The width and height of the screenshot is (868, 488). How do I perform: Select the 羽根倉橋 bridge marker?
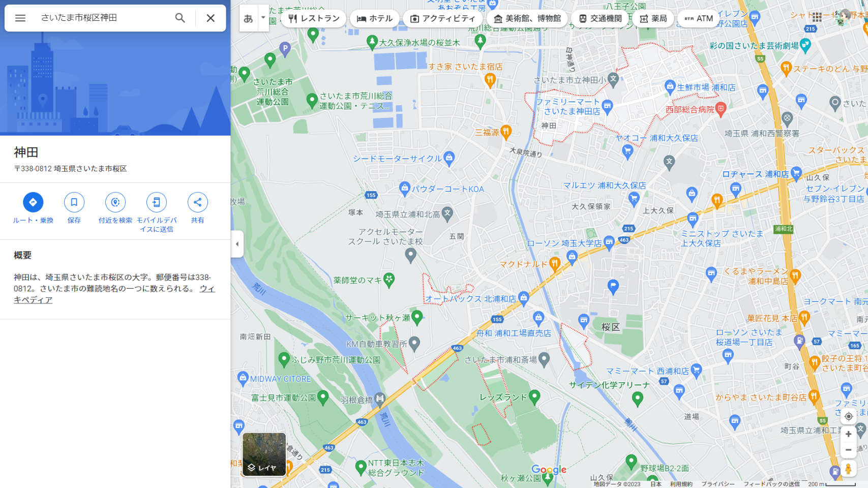(380, 399)
